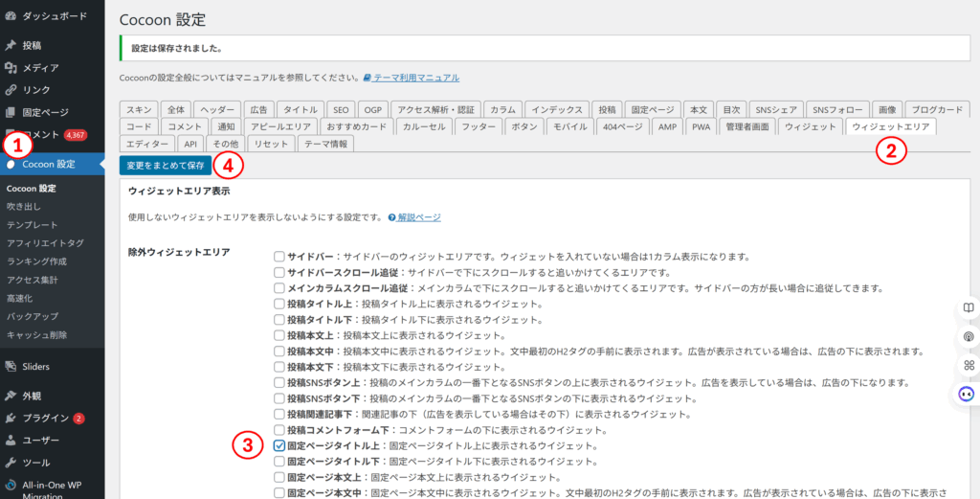Click the page icon beside 固定ページ
The width and height of the screenshot is (980, 499).
11,112
